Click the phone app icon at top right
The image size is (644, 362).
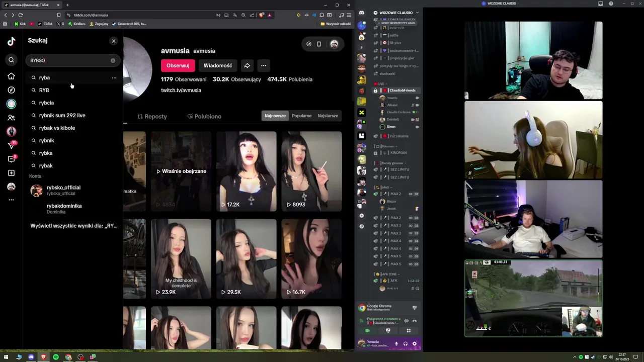319,44
